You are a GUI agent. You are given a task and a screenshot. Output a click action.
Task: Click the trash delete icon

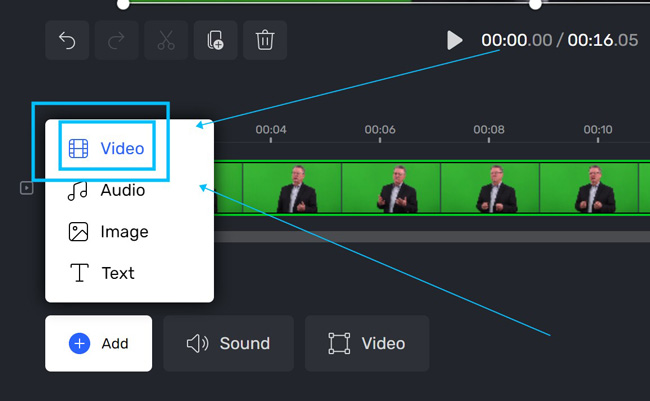click(265, 40)
